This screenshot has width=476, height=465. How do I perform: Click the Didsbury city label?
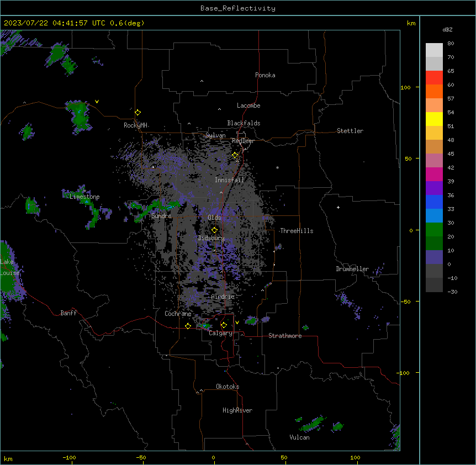click(x=211, y=238)
